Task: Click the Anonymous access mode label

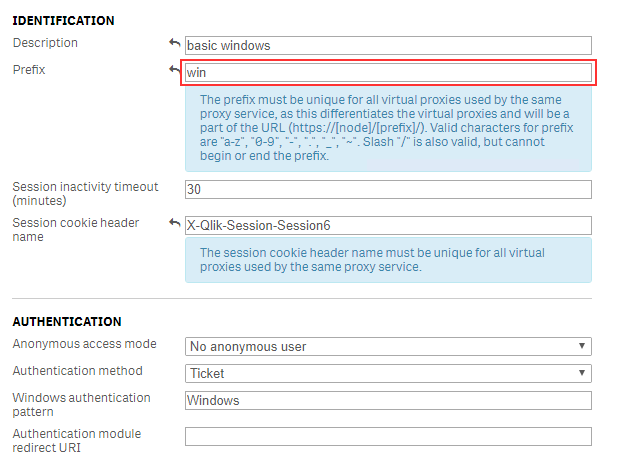Action: pyautogui.click(x=84, y=344)
